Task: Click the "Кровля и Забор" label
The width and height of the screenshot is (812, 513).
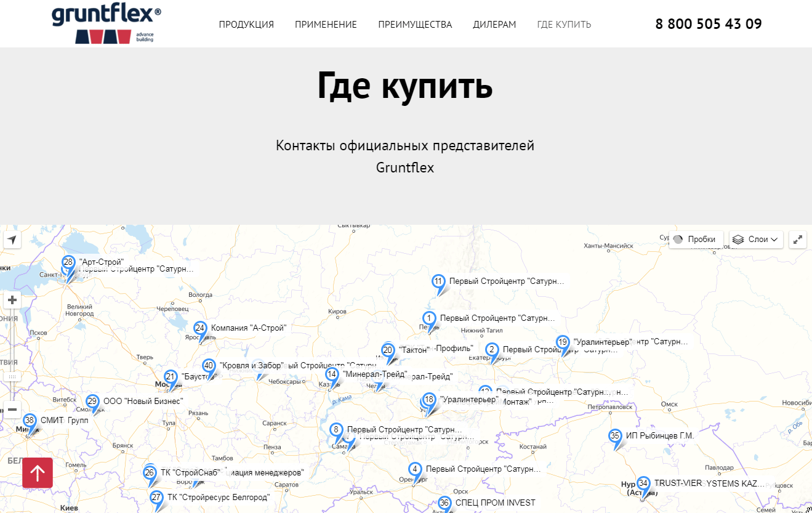Action: [251, 365]
